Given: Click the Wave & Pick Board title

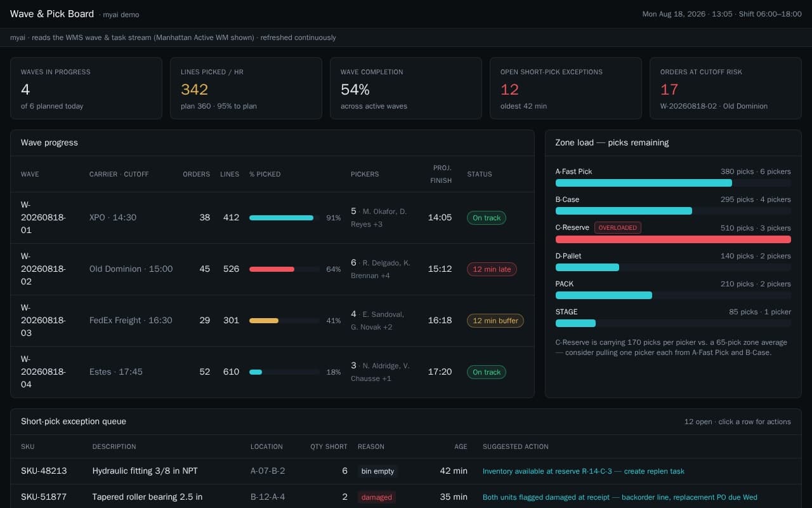Looking at the screenshot, I should click(52, 14).
